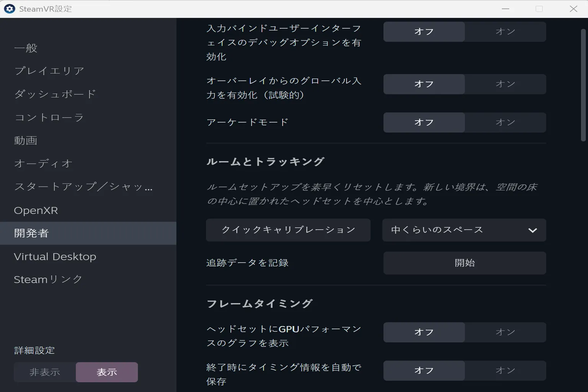Open the 中くらいのスペース dropdown
This screenshot has height=392, width=588.
point(464,230)
